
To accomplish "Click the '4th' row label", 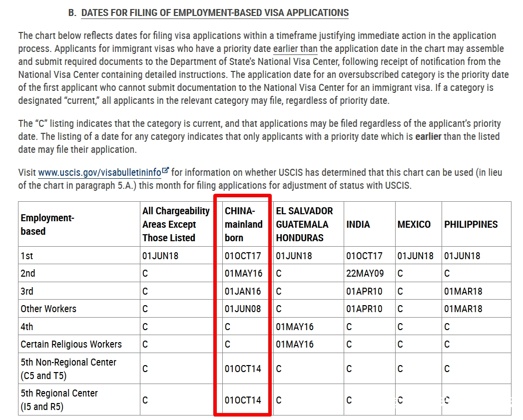I will pos(26,327).
